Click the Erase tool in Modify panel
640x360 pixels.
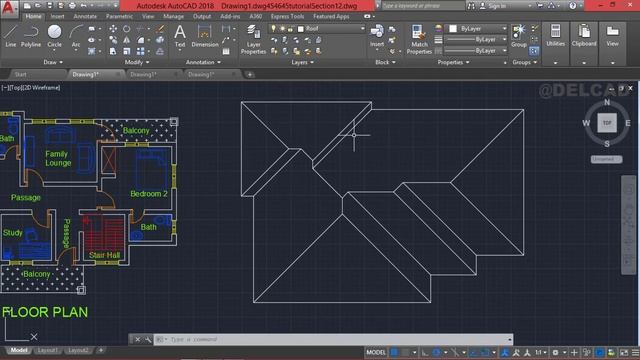(160, 29)
